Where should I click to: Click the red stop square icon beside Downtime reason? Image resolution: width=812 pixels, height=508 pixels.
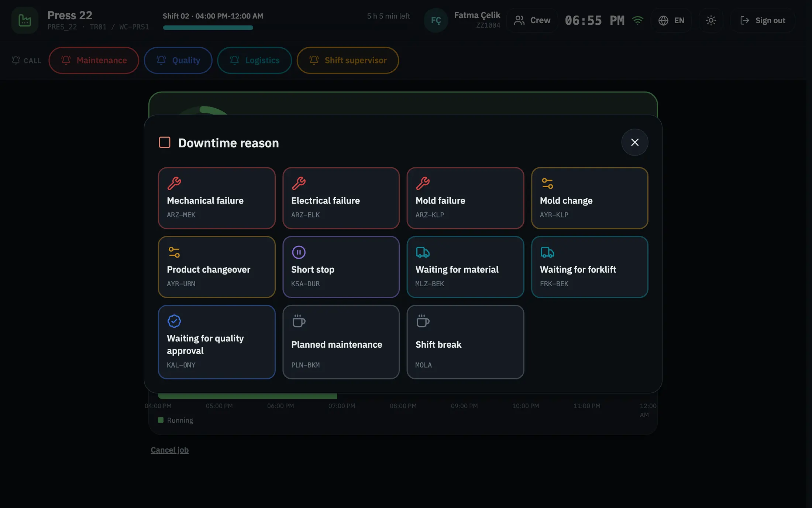coord(165,142)
